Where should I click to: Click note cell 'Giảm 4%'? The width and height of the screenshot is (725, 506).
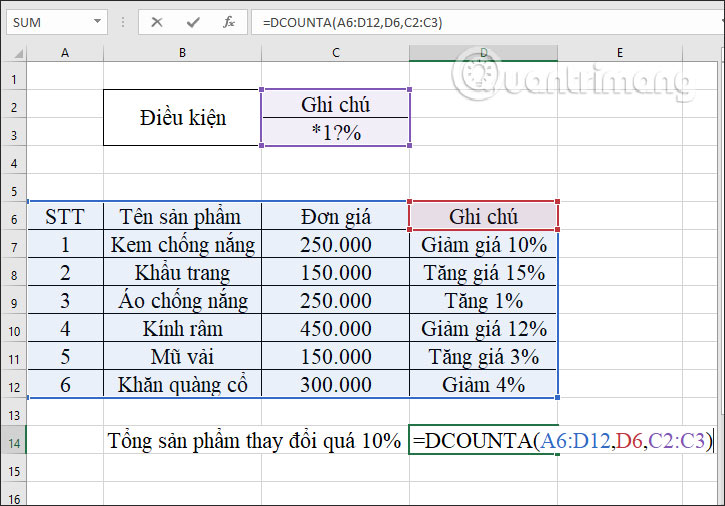(483, 384)
